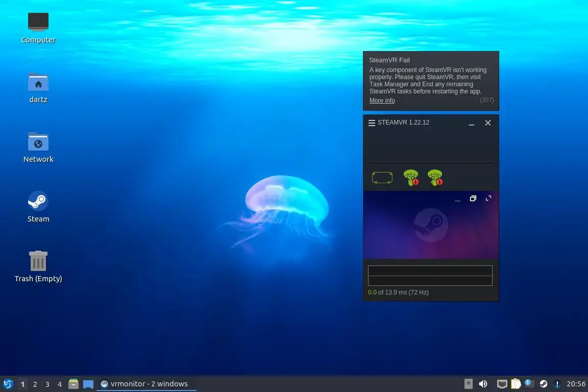Open the network connection tray icon
The height and width of the screenshot is (392, 588).
(x=502, y=384)
